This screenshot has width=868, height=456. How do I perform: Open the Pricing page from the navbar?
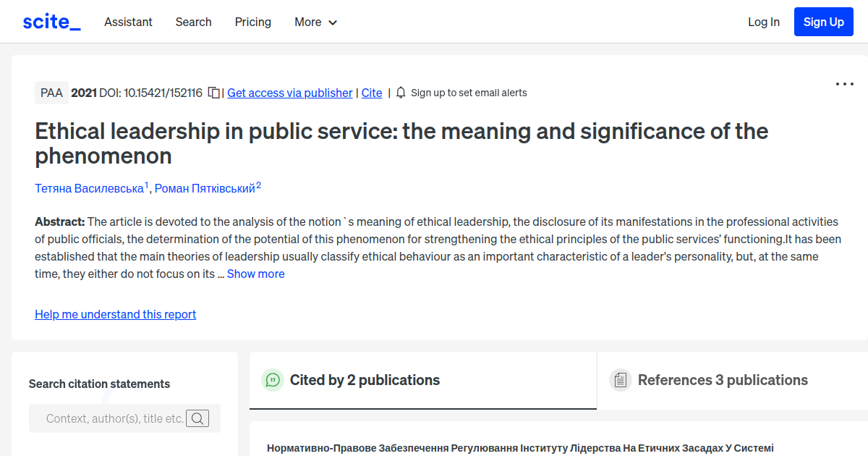[252, 22]
